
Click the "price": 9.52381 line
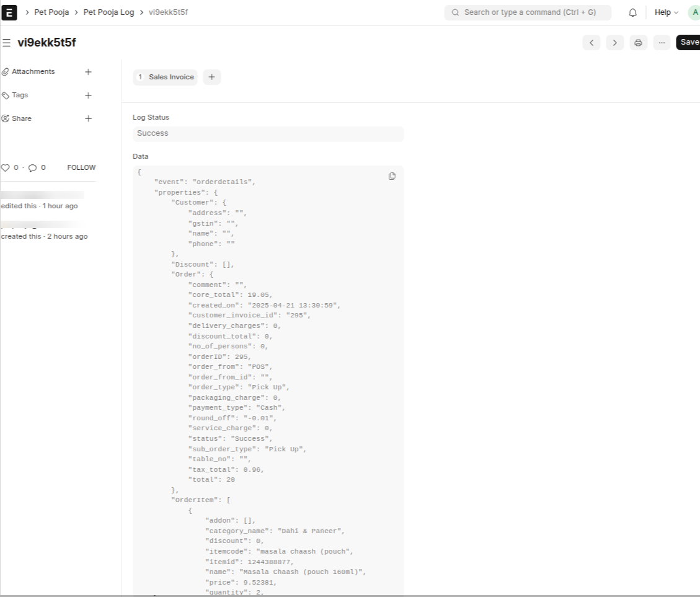coord(241,583)
